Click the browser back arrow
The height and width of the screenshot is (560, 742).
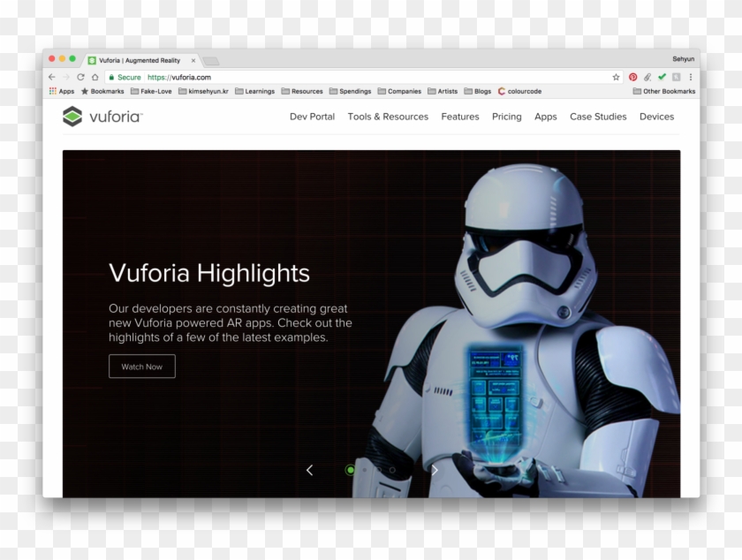pyautogui.click(x=52, y=77)
